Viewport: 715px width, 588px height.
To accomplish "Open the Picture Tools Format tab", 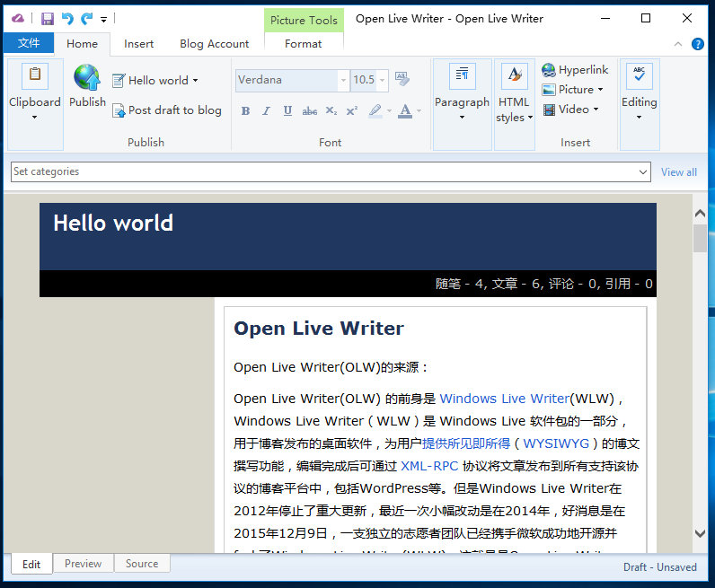I will [x=304, y=44].
